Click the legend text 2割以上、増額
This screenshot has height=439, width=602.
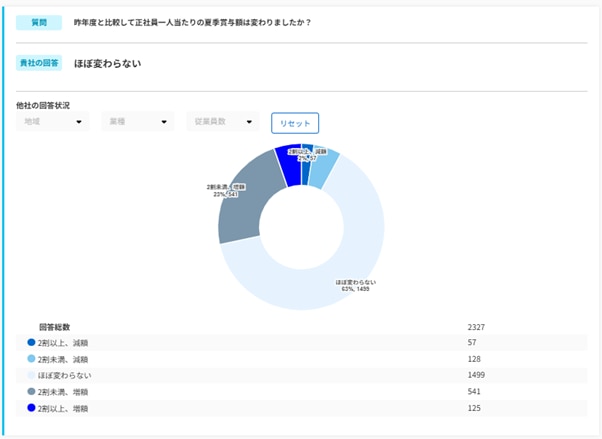coord(63,409)
